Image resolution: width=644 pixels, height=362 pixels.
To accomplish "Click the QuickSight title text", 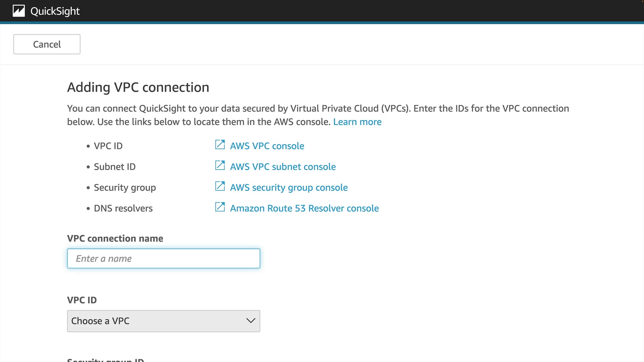I will 55,11.
